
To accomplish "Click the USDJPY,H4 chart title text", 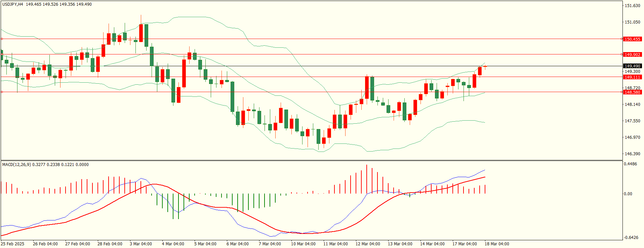I will [13, 4].
